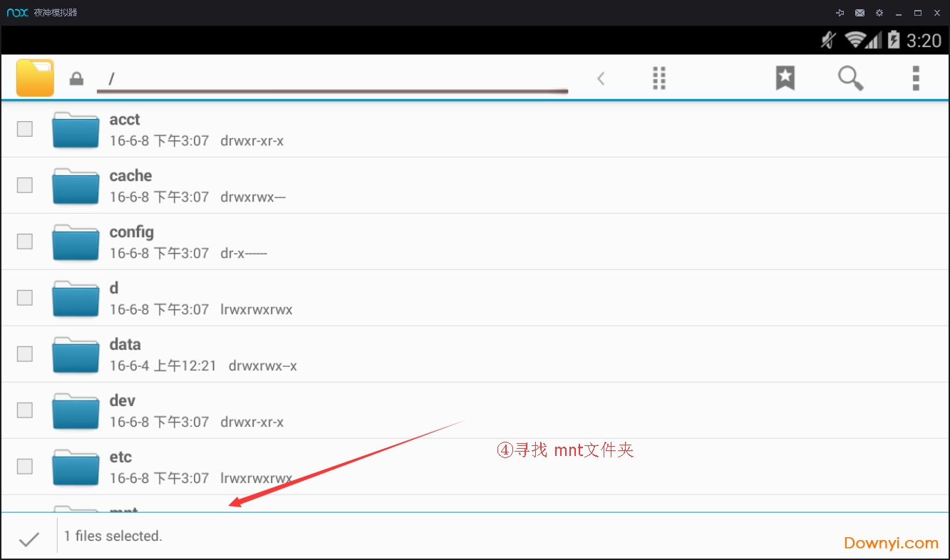Open the d symlink folder
The image size is (950, 560).
(x=114, y=289)
